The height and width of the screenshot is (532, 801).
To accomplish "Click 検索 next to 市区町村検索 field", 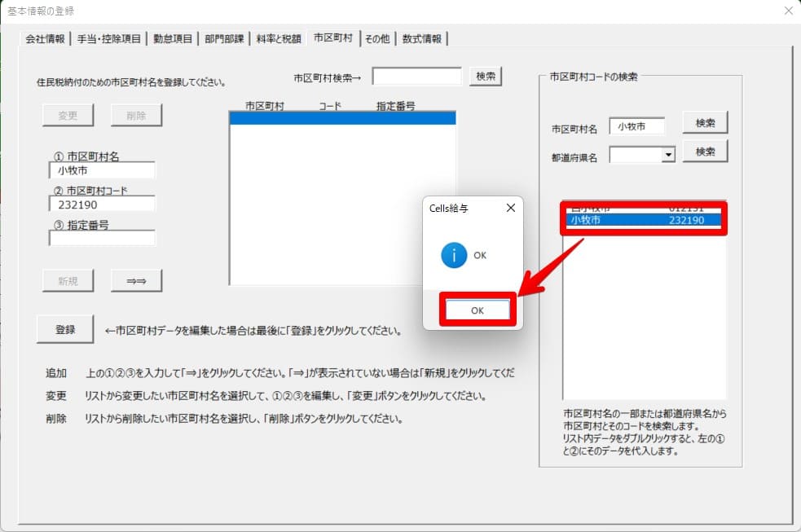I will coord(486,76).
